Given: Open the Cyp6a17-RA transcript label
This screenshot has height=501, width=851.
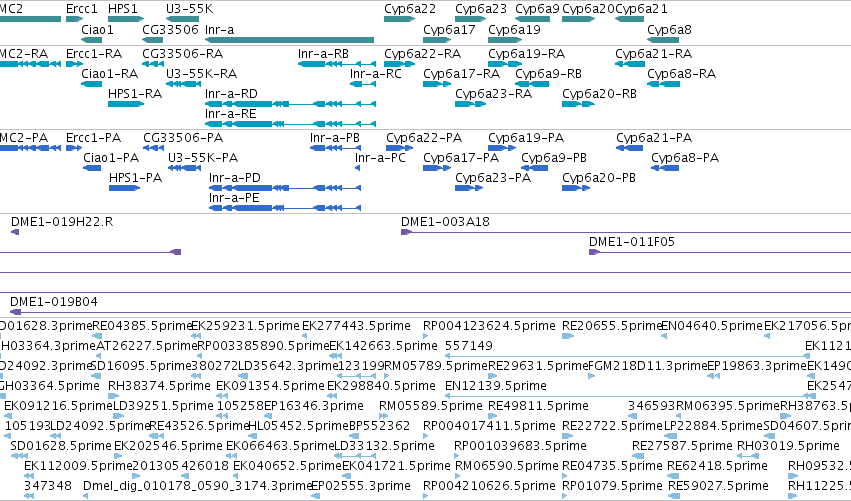Looking at the screenshot, I should 461,74.
